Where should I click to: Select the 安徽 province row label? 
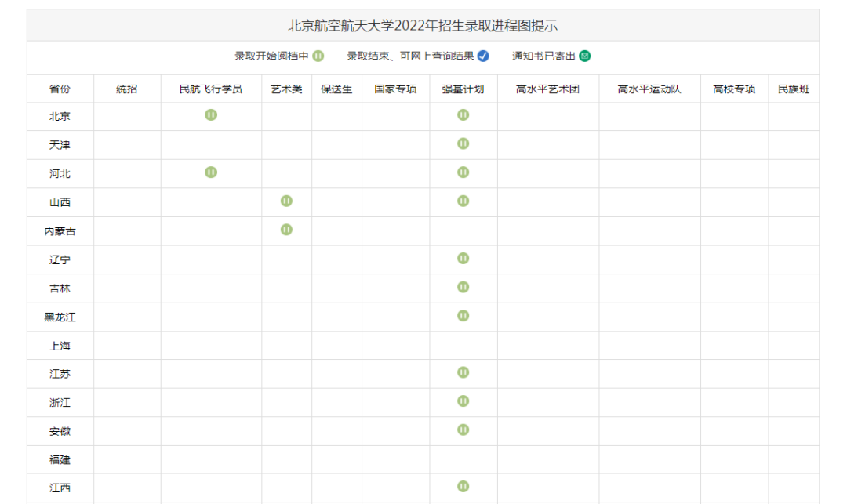coord(60,430)
